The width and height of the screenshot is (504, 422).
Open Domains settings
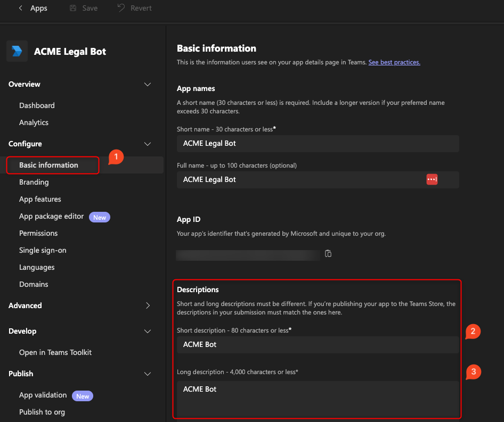tap(34, 284)
